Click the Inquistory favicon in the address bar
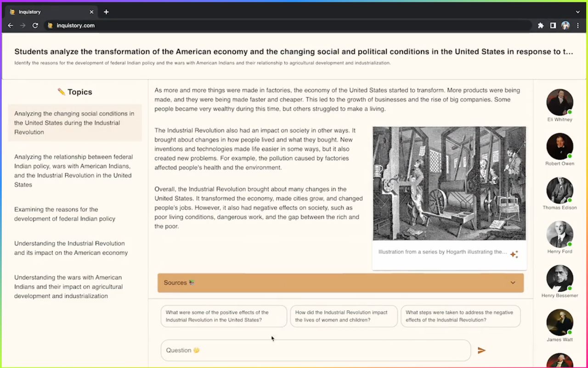This screenshot has width=588, height=368. click(50, 25)
